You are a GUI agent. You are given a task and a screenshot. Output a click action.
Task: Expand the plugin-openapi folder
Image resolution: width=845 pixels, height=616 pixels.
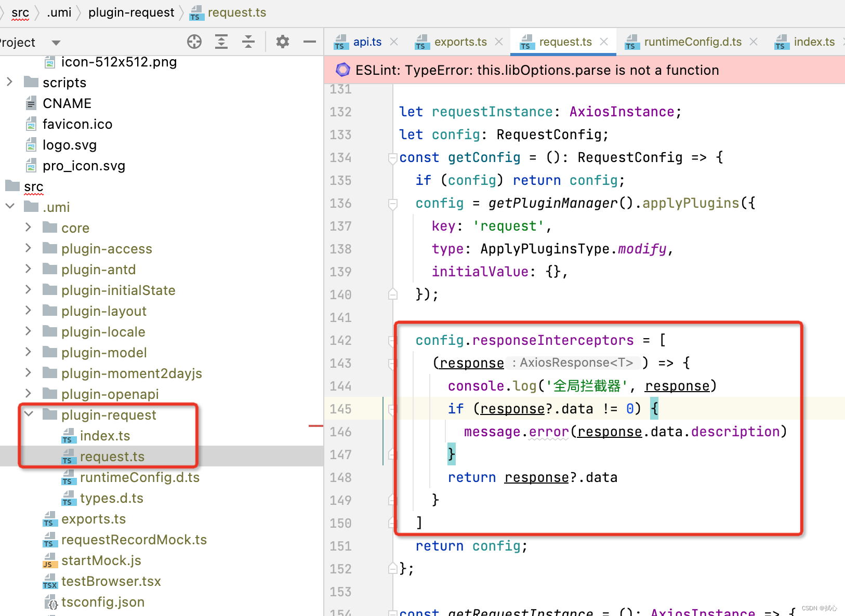click(x=28, y=393)
